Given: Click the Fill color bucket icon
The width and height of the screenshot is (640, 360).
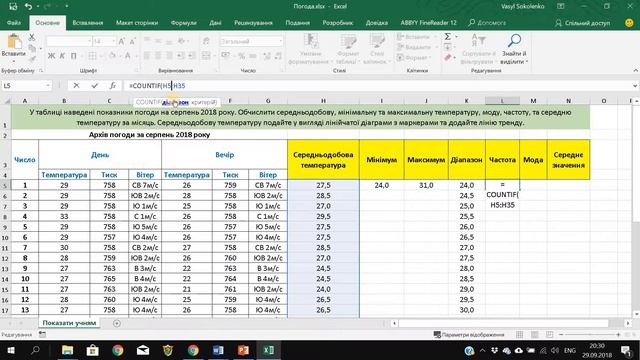Looking at the screenshot, I should [x=113, y=56].
